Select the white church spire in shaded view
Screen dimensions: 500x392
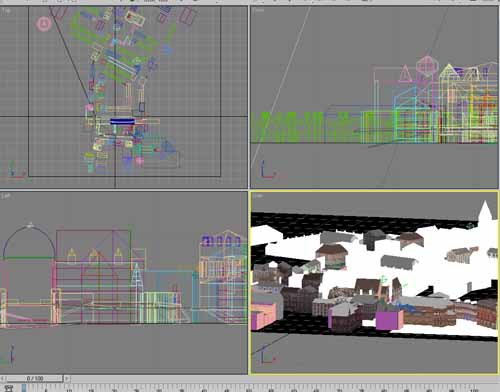tap(485, 213)
